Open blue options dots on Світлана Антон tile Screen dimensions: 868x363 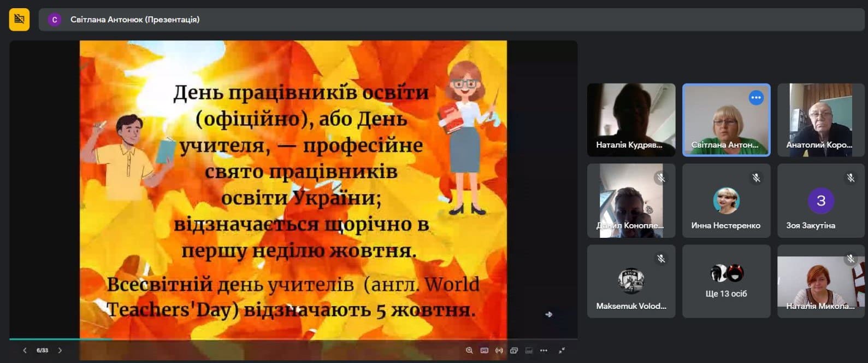coord(756,98)
